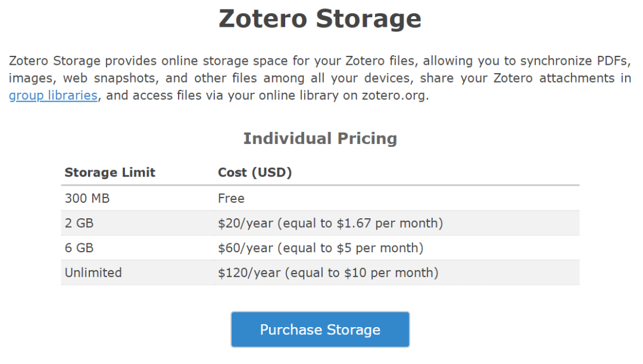The image size is (643, 364).
Task: Click the Purchase Storage button
Action: click(x=320, y=330)
